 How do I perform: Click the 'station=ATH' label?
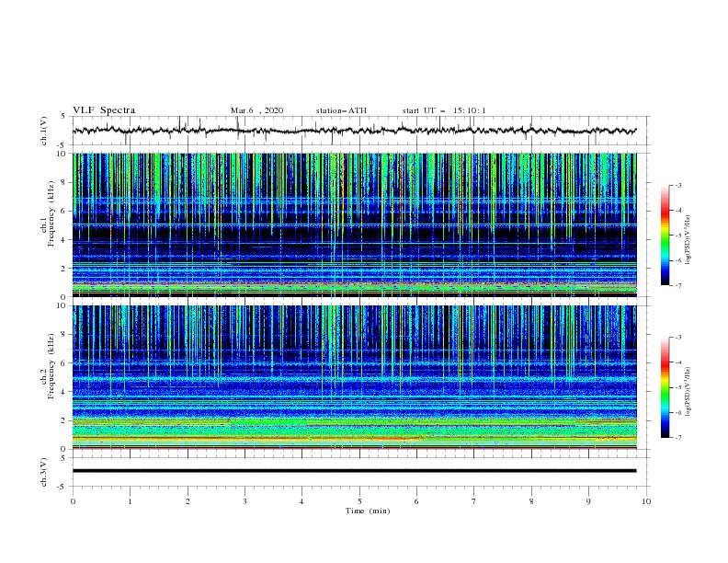point(341,110)
